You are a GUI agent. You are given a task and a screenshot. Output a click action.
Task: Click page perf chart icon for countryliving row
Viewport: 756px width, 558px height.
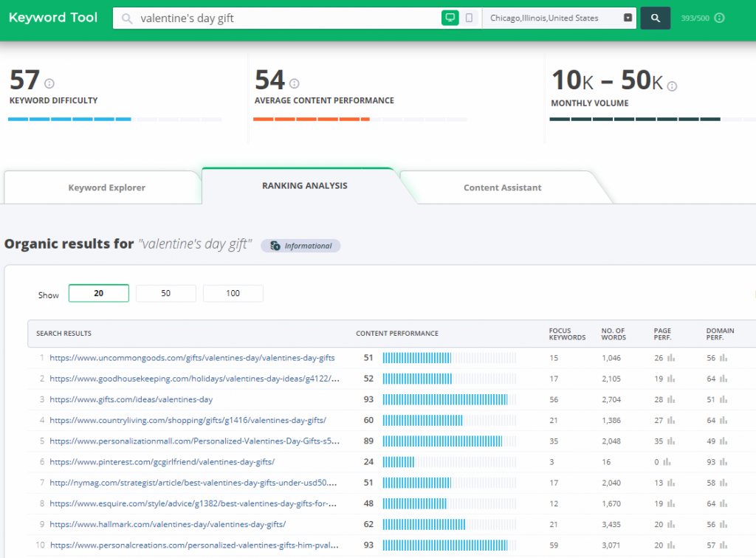(x=671, y=420)
